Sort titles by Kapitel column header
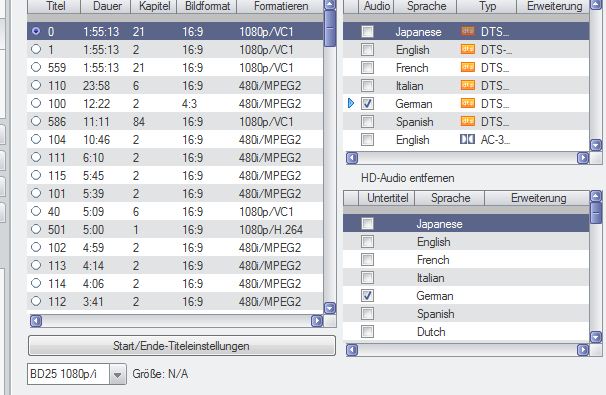The height and width of the screenshot is (395, 606). (154, 6)
